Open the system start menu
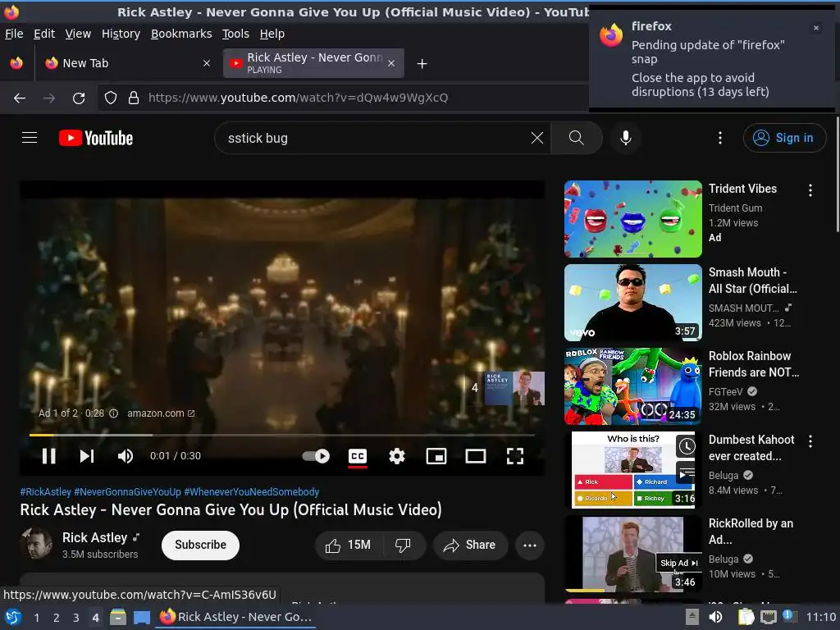The width and height of the screenshot is (840, 630). 13,618
